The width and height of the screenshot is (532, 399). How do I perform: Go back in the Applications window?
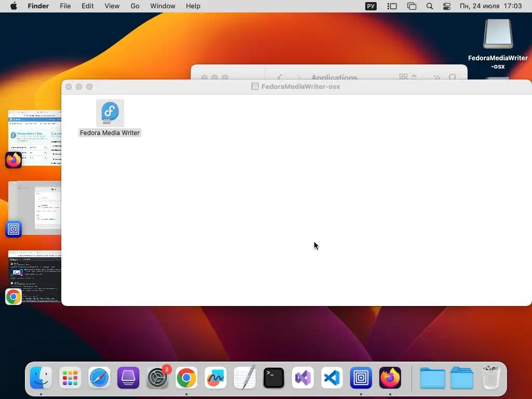point(280,77)
